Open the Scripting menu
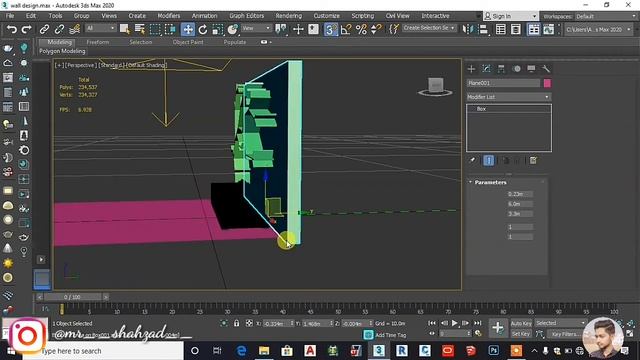The image size is (640, 360). pos(362,16)
